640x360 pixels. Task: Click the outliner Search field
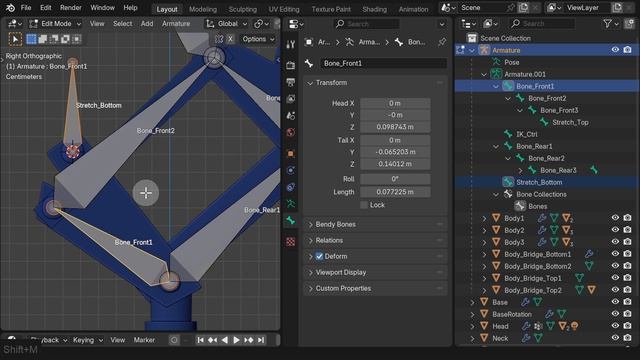(542, 24)
